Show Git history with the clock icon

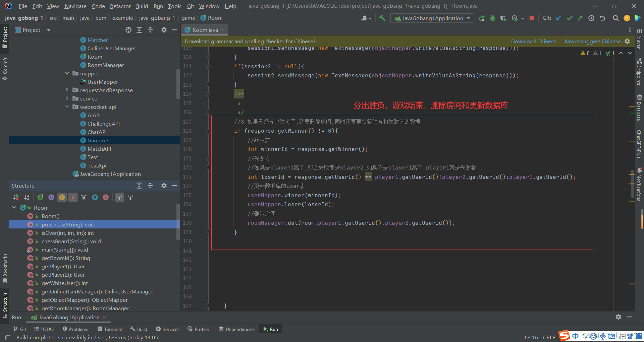click(x=591, y=18)
